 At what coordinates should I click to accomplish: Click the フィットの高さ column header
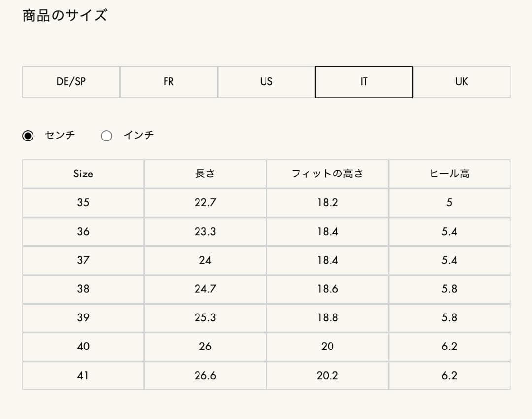pos(327,174)
